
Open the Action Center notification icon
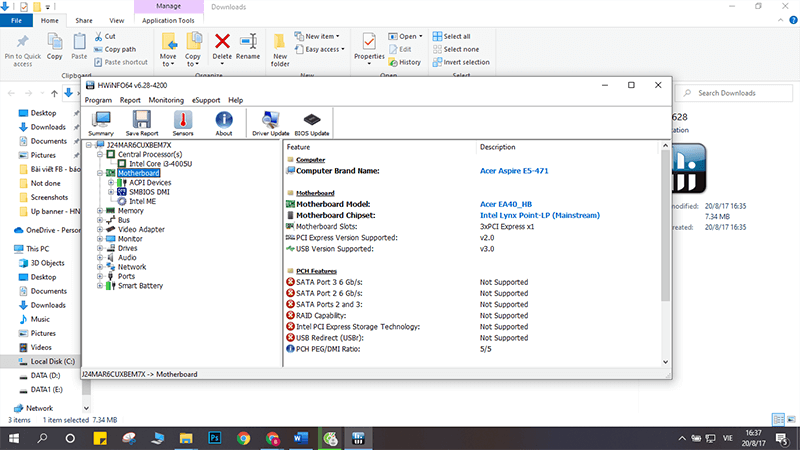coord(781,438)
